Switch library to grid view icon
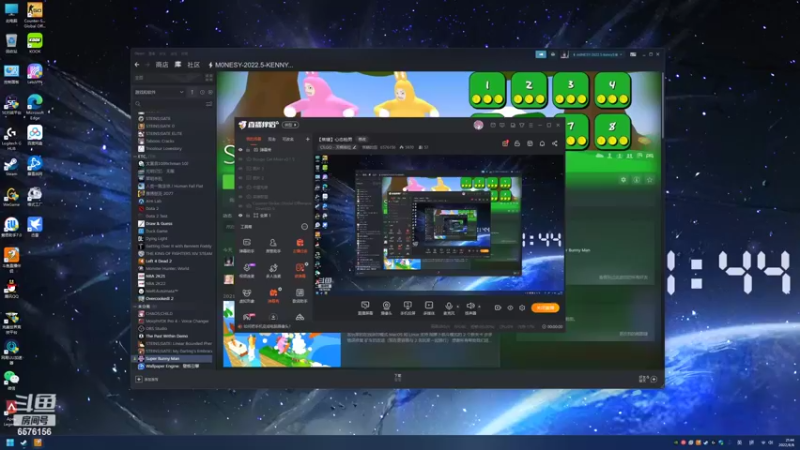Image resolution: width=800 pixels, height=450 pixels. pyautogui.click(x=209, y=78)
